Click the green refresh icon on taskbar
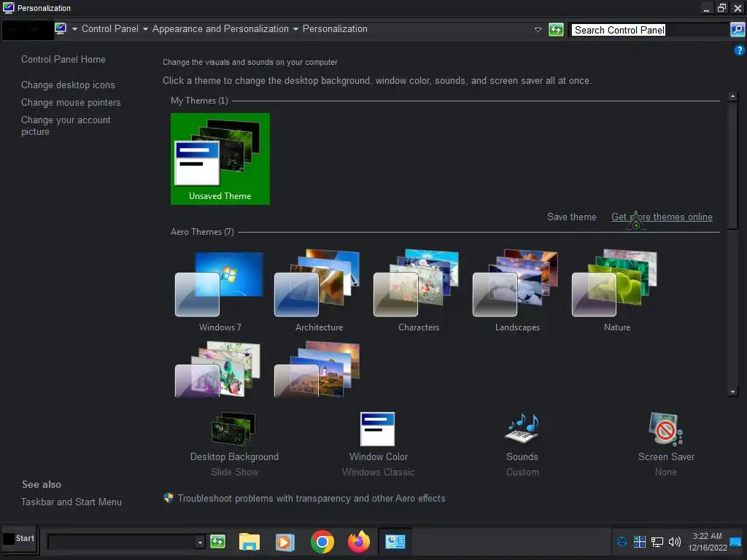The height and width of the screenshot is (560, 747). (x=217, y=542)
